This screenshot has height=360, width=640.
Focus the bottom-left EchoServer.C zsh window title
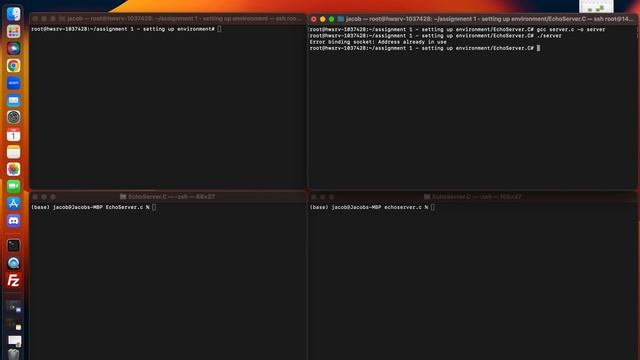(167, 197)
